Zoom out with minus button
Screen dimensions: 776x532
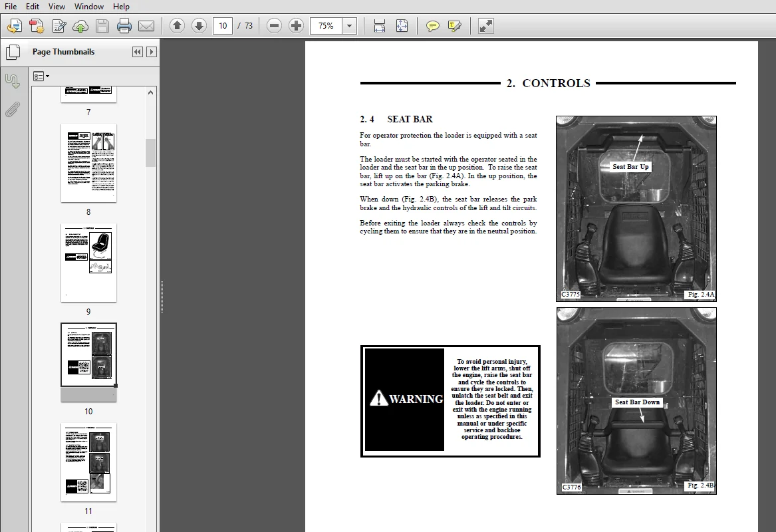[x=274, y=26]
